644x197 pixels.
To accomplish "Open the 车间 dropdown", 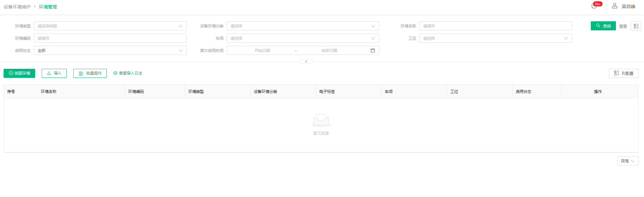I will 303,38.
